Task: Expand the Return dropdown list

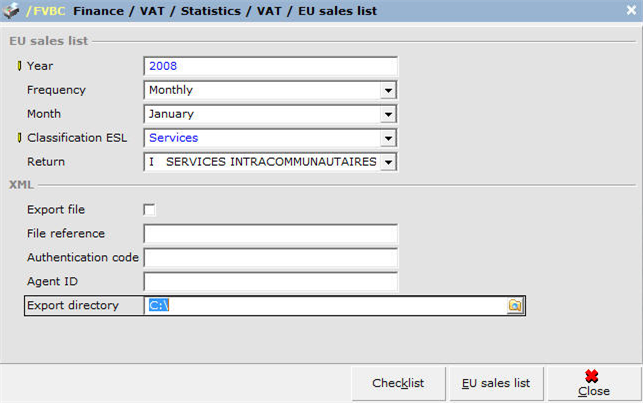Action: coord(388,162)
